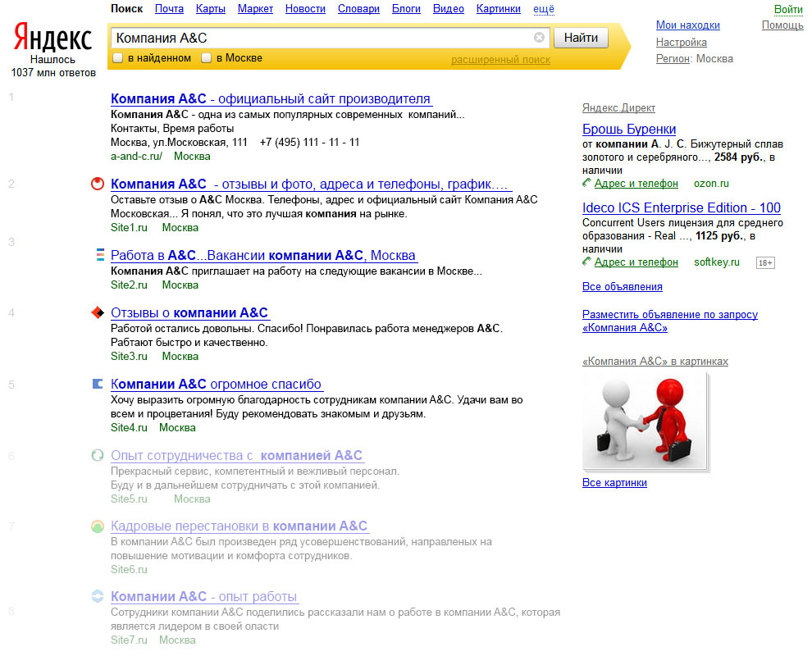The width and height of the screenshot is (812, 665).
Task: Click 'Разместить объявление по запросу'
Action: (x=669, y=321)
